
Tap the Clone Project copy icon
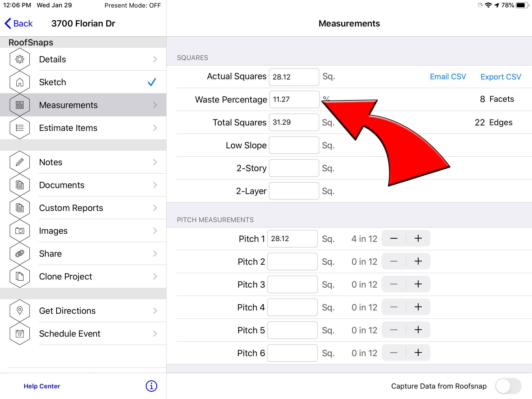(x=20, y=276)
